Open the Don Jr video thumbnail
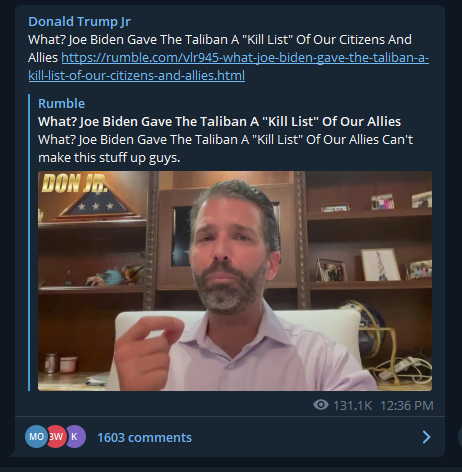Viewport: 462px width, 472px height. click(x=235, y=281)
